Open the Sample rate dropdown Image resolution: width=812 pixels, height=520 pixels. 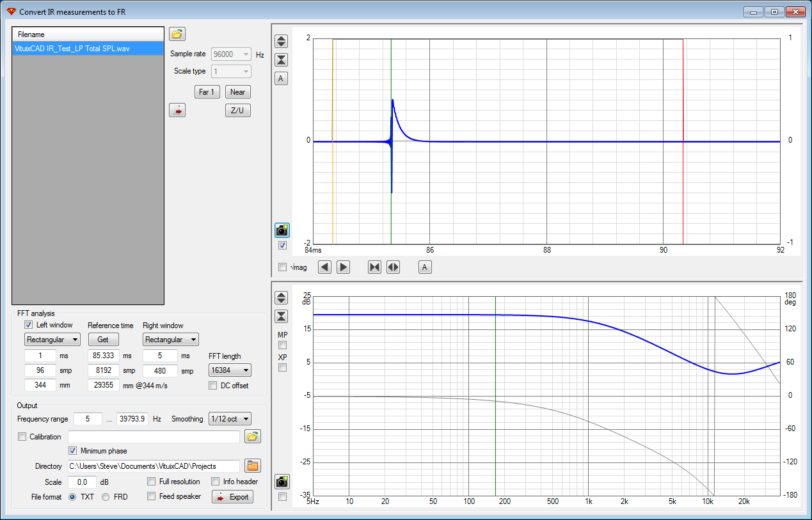coord(231,54)
